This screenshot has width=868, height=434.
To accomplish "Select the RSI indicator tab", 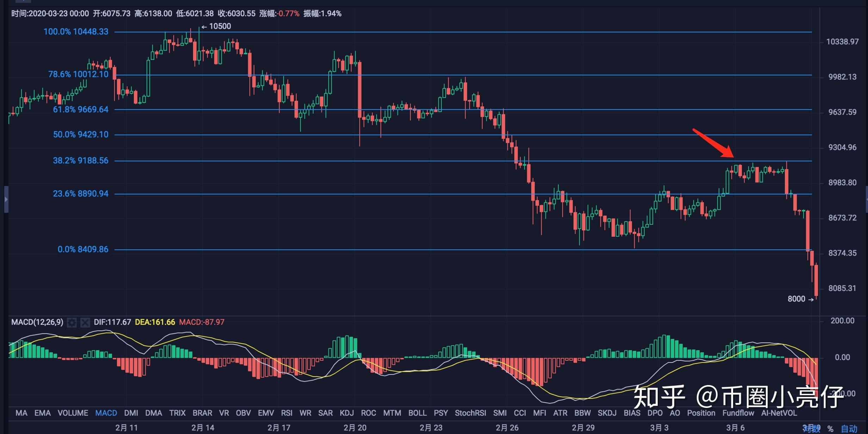I will pos(287,413).
